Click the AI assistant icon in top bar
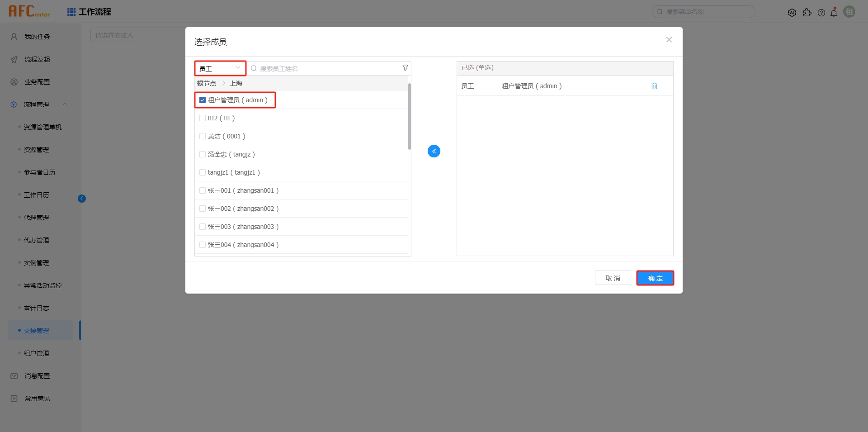 coord(792,12)
